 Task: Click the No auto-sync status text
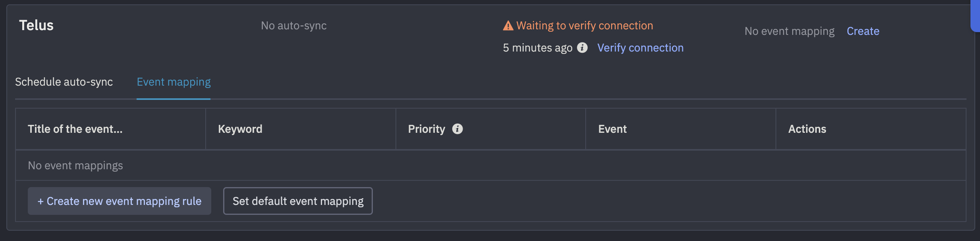[293, 25]
